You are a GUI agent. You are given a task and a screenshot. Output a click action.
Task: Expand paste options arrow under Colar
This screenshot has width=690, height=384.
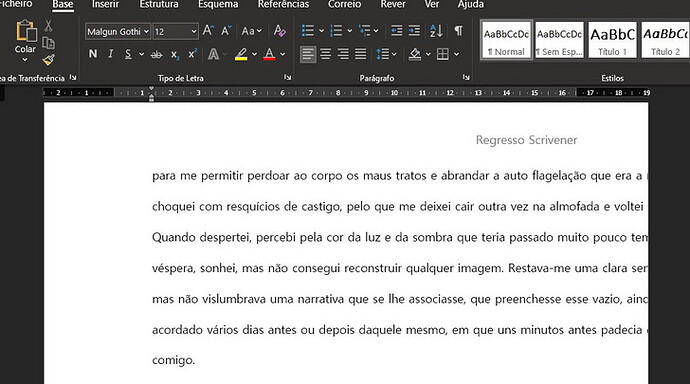[x=25, y=60]
